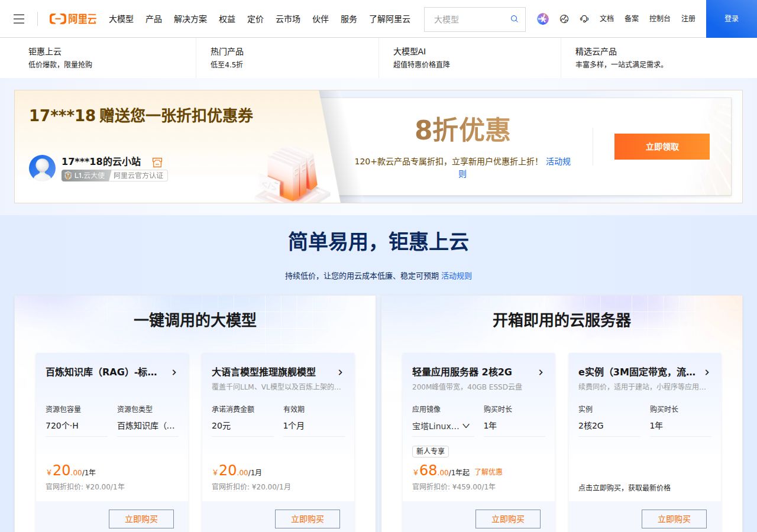
Task: Click 立即购买 for 百炼知识库（RAG）
Action: tap(141, 519)
